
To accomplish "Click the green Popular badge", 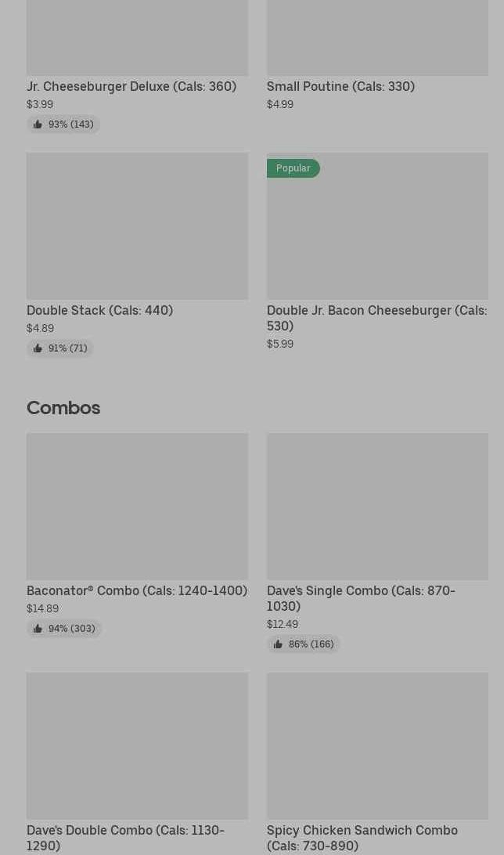I will (x=293, y=168).
